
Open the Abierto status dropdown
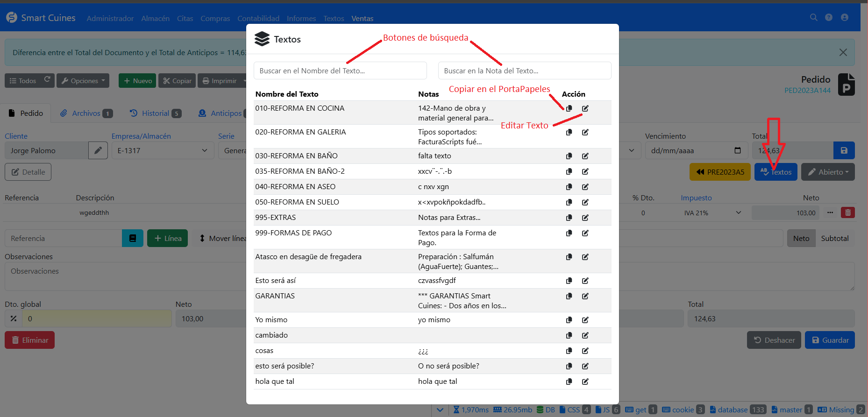pos(828,172)
